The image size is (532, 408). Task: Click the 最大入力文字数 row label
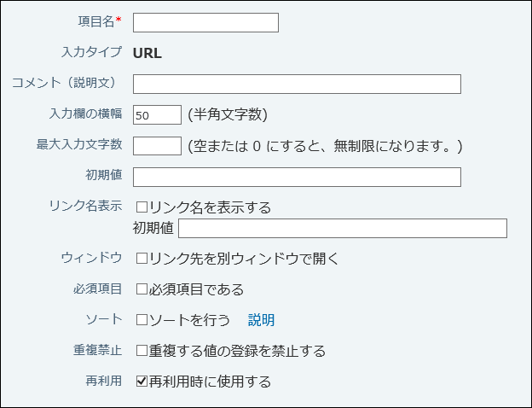79,144
